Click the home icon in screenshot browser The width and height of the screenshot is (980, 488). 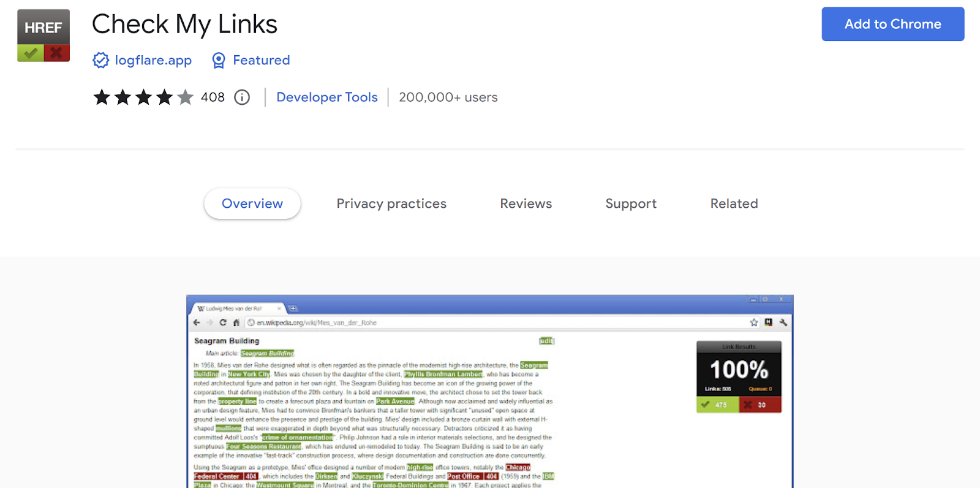236,322
